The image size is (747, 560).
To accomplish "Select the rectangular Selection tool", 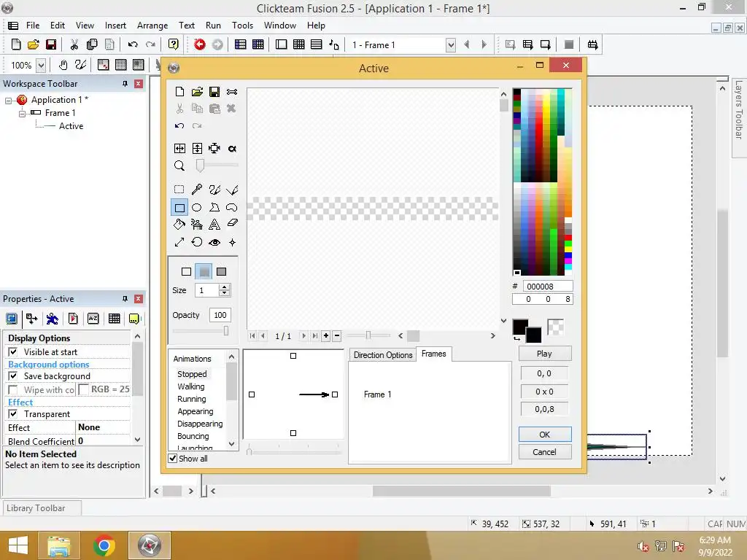I will click(179, 190).
